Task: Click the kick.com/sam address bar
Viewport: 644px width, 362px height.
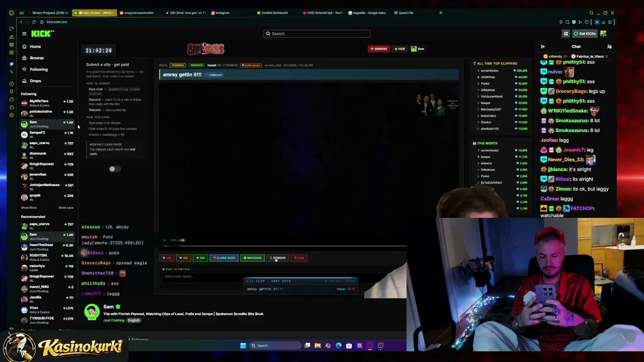Action: [x=57, y=22]
